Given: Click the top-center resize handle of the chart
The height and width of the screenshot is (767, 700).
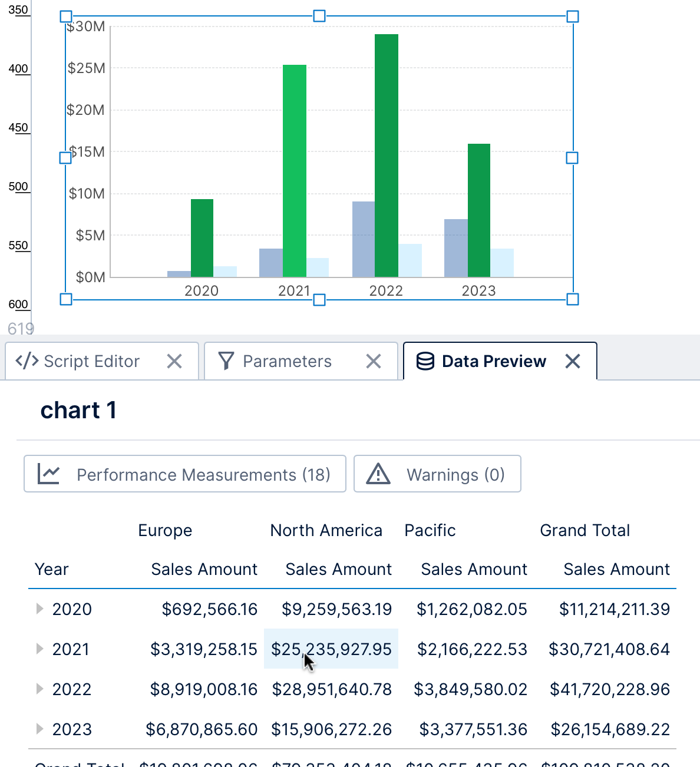Looking at the screenshot, I should tap(319, 16).
